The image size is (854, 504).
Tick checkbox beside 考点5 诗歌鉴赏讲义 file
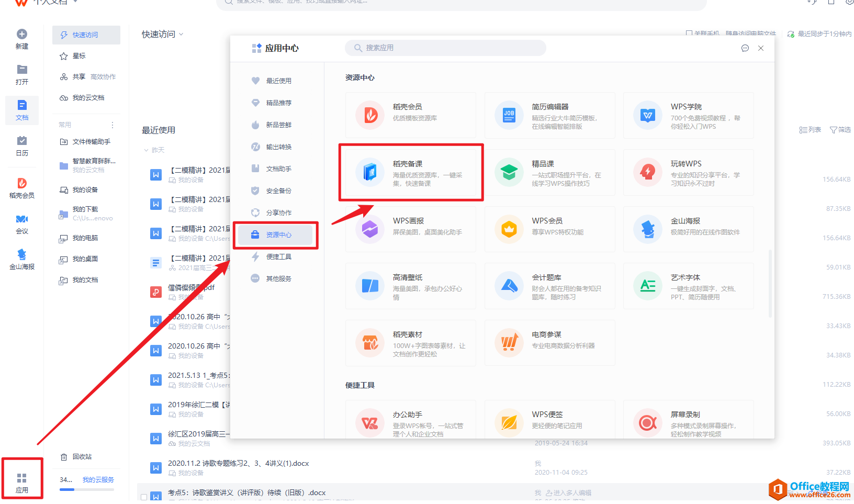point(144,497)
